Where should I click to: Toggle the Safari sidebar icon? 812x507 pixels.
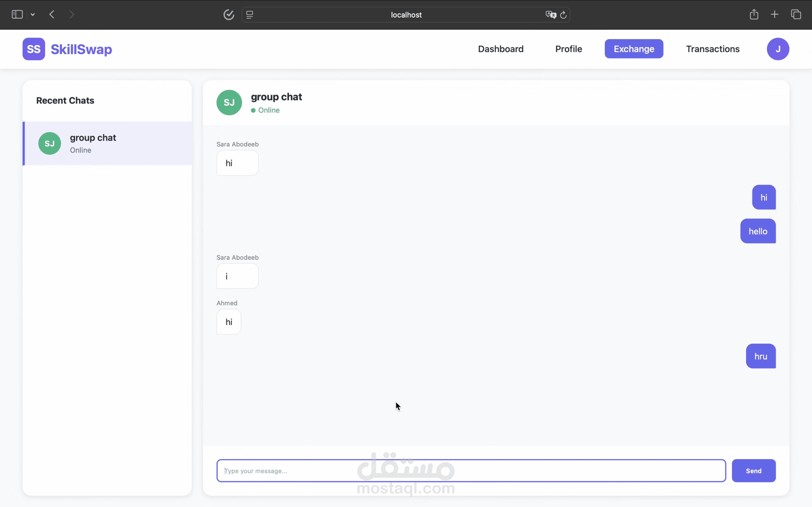click(17, 14)
